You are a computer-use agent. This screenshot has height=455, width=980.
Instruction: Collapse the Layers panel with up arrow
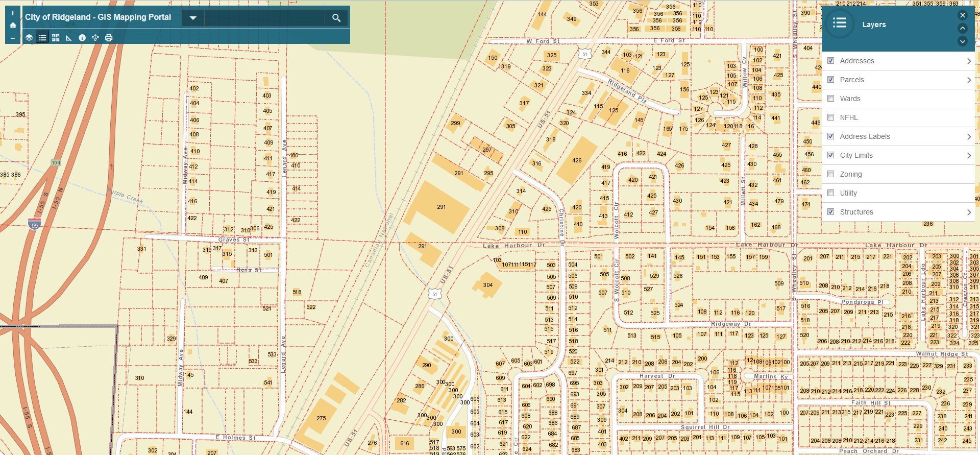pos(962,28)
